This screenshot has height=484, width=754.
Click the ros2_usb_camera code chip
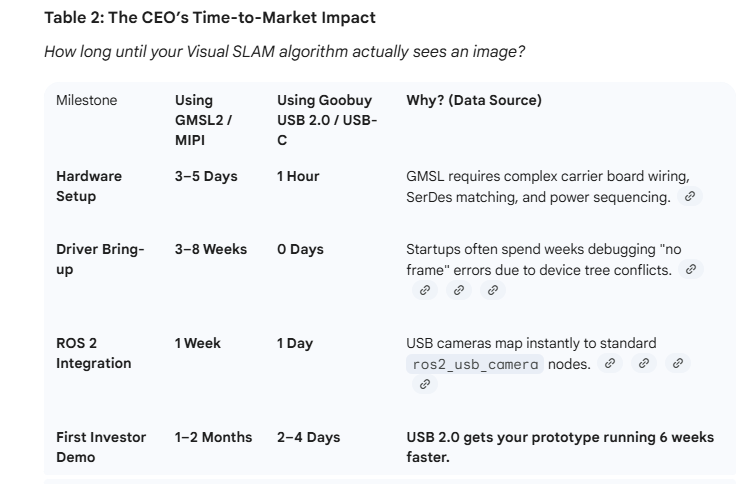473,364
